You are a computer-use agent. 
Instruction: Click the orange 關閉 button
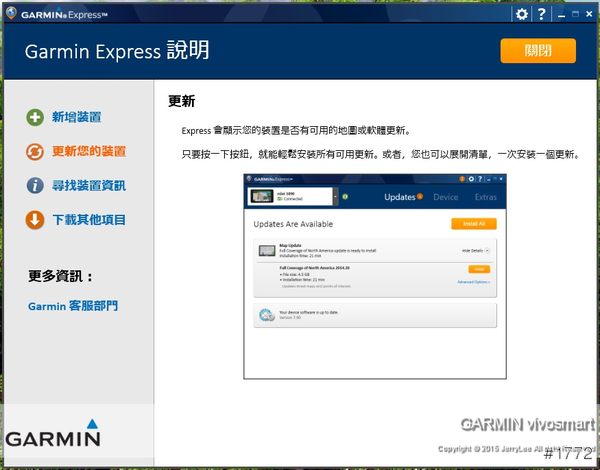tap(538, 51)
